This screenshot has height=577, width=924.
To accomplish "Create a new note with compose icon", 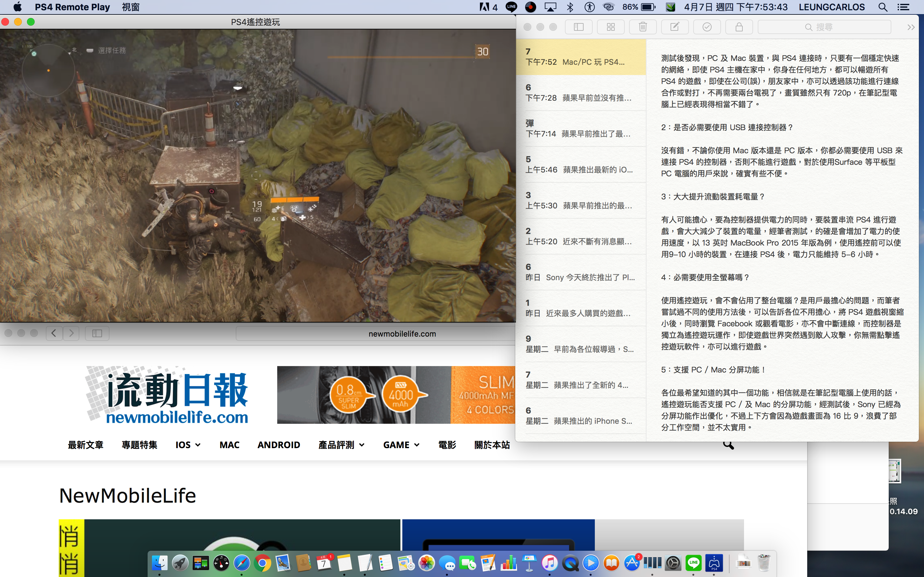I will tap(675, 27).
